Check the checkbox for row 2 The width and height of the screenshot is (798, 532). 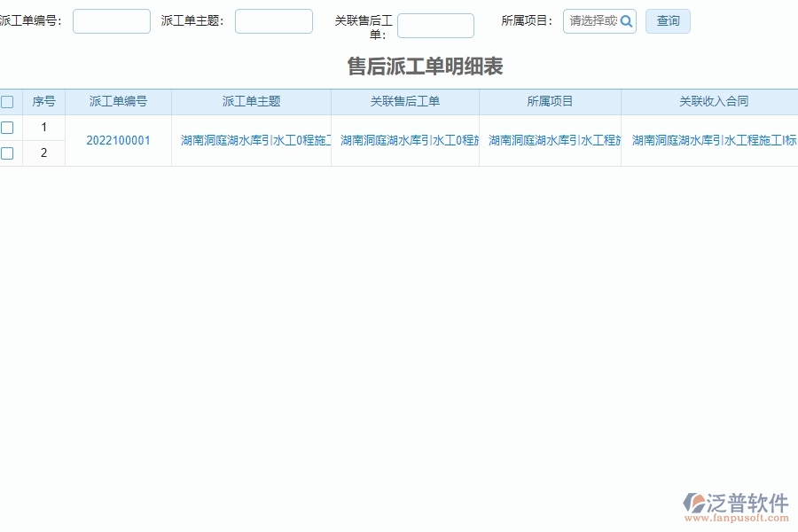click(x=8, y=153)
